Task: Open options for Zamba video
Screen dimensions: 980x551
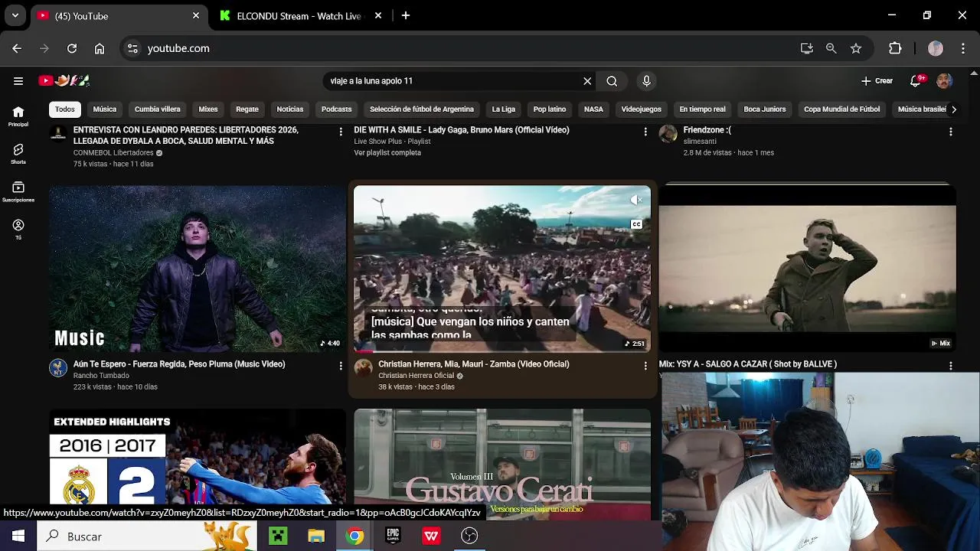Action: click(645, 366)
